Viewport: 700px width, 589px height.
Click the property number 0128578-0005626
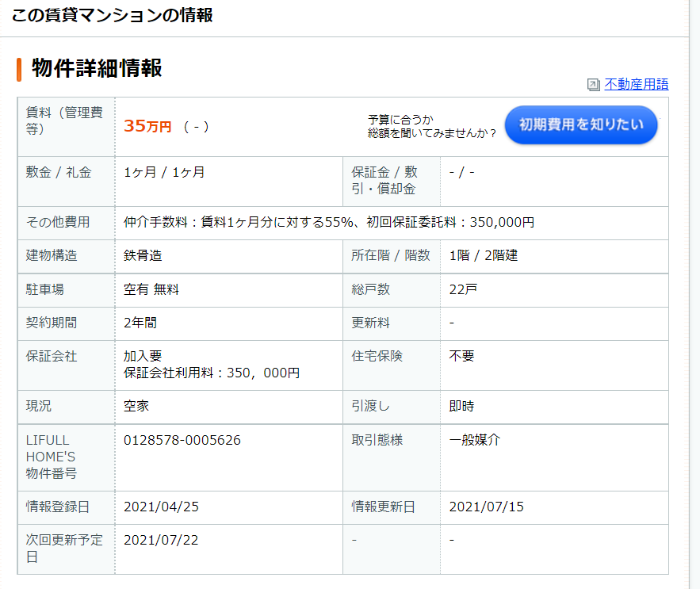180,440
